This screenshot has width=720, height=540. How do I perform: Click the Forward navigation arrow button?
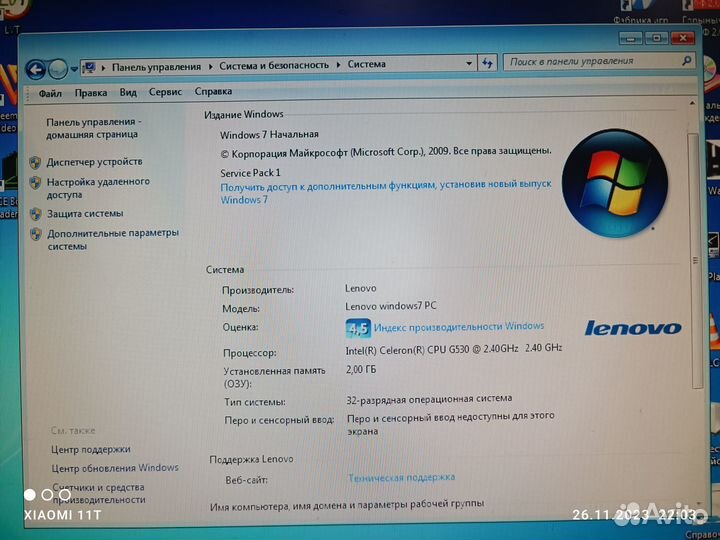pos(58,69)
